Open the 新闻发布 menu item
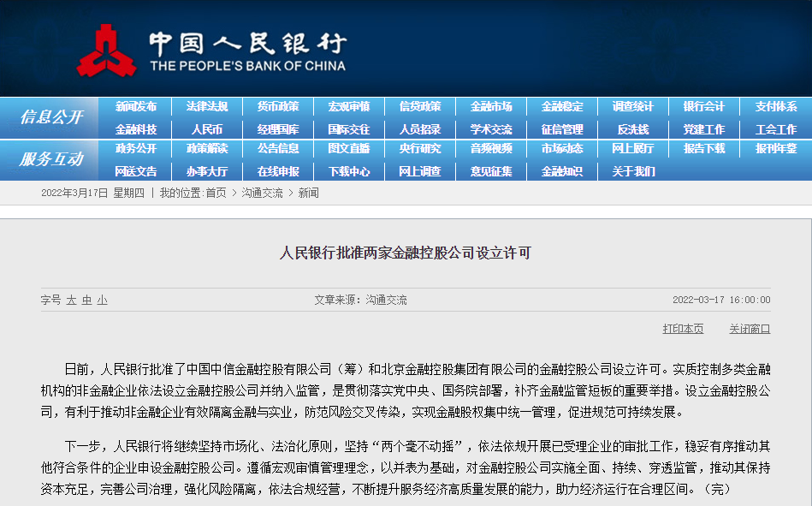Screen dimensions: 812x506 tap(136, 107)
